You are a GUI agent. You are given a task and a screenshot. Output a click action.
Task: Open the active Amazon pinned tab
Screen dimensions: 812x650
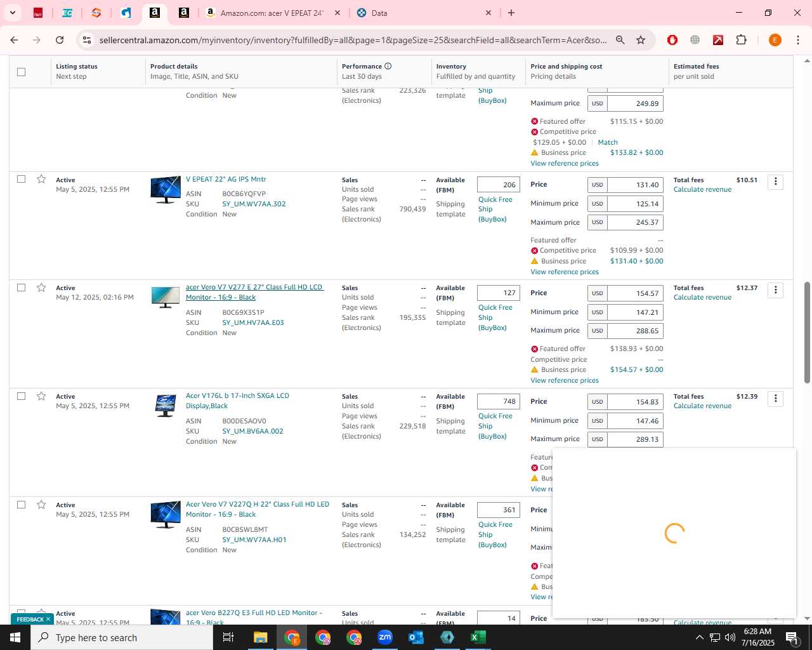pos(154,13)
